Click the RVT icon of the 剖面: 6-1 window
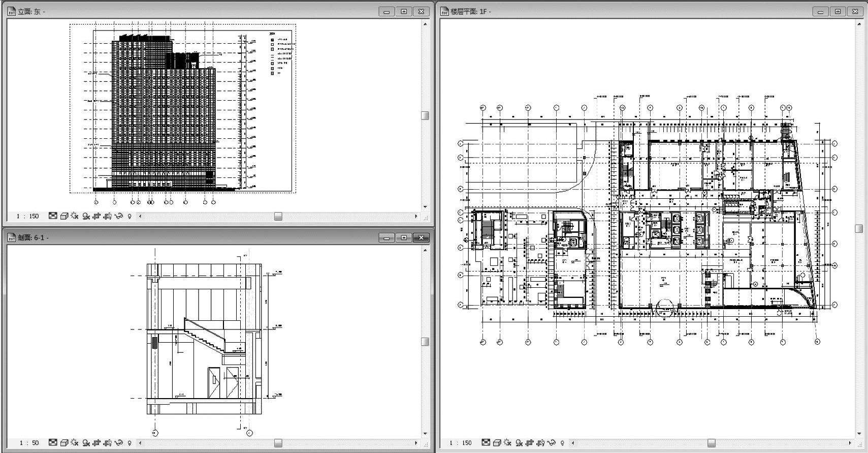 click(x=12, y=237)
